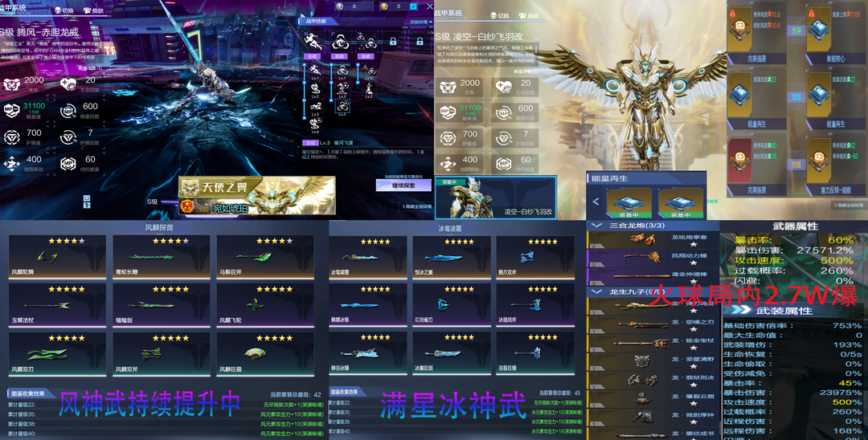Select the 幻羽催刃 weapon card

pyautogui.click(x=451, y=305)
